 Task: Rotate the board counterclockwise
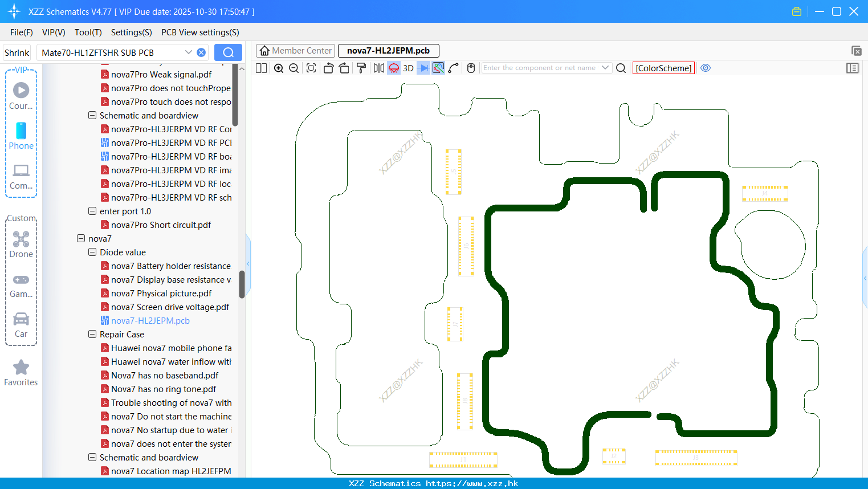328,68
